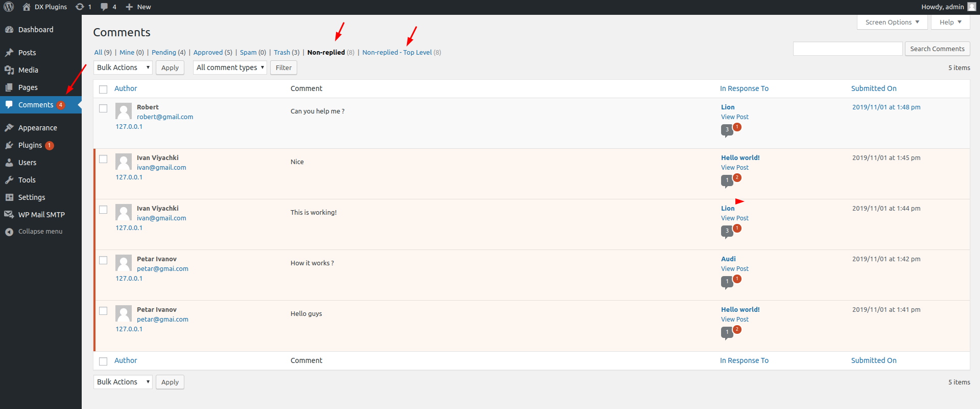This screenshot has width=980, height=409.
Task: Open updates via the refresh icon
Action: [80, 7]
